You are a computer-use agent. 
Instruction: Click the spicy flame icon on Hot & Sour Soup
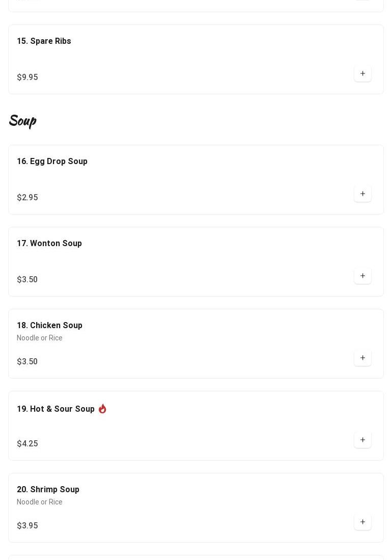pos(102,409)
